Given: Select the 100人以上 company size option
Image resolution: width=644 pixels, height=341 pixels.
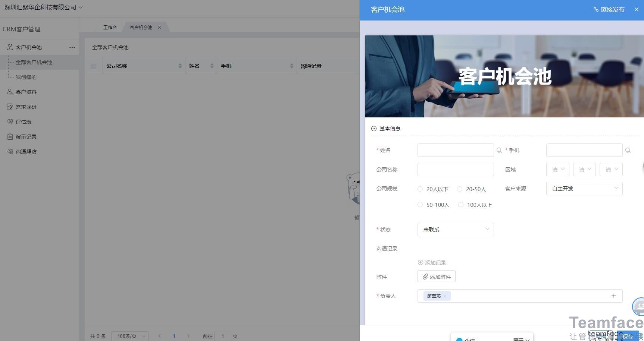Looking at the screenshot, I should click(461, 205).
